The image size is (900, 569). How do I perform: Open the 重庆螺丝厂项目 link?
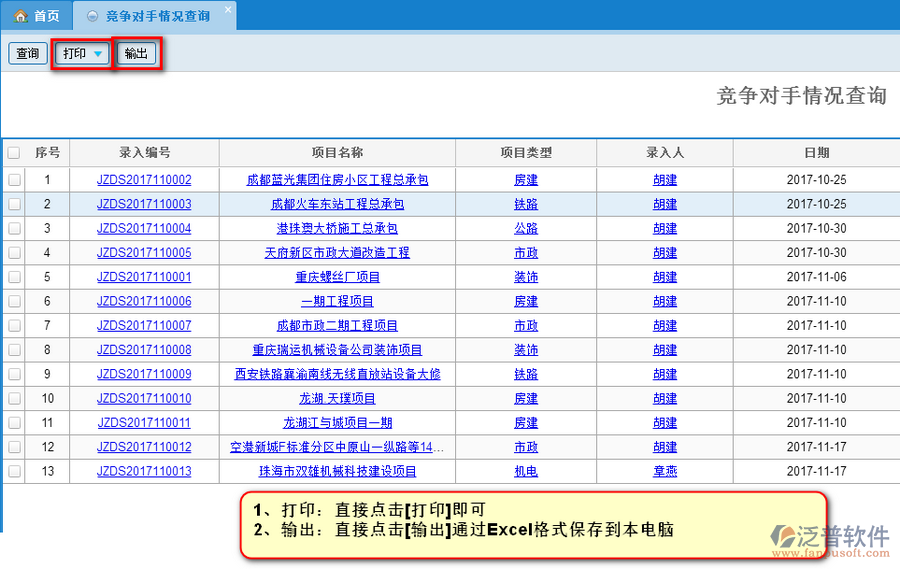pyautogui.click(x=337, y=277)
